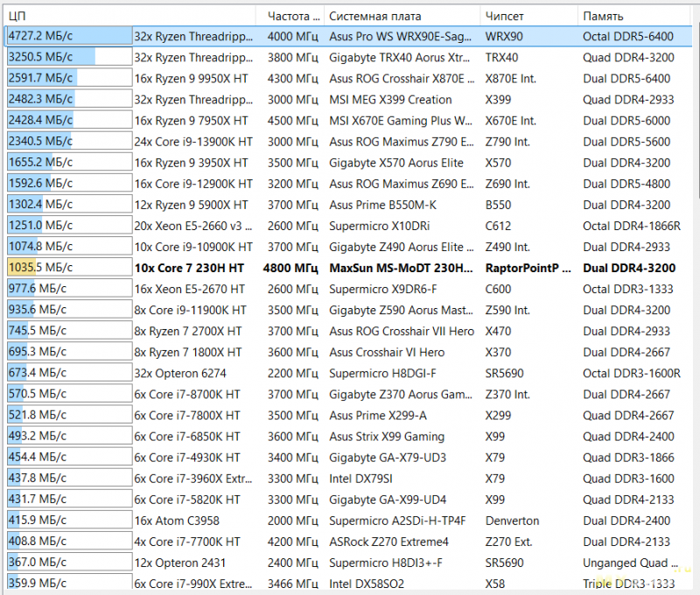The width and height of the screenshot is (700, 595).
Task: Select the 12x Opteron 2431 row
Action: coord(348,563)
